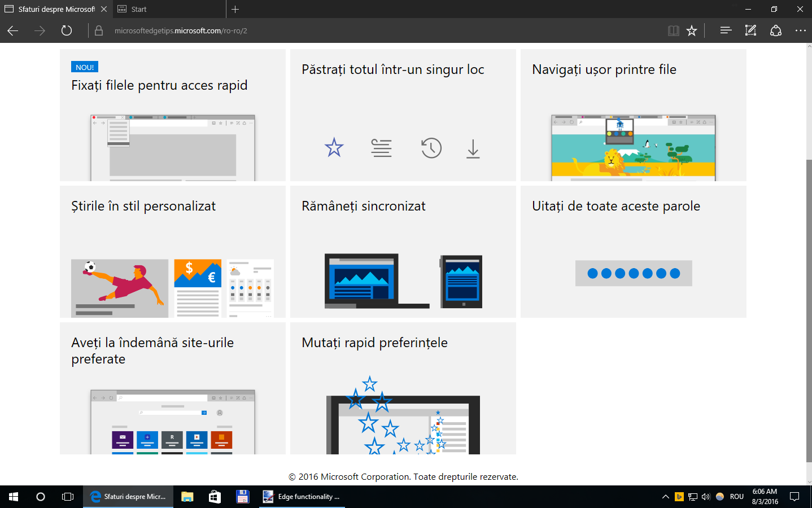Screen dimensions: 812x508
Task: Open Aveți la îndemână site-urile preferate card
Action: [173, 388]
